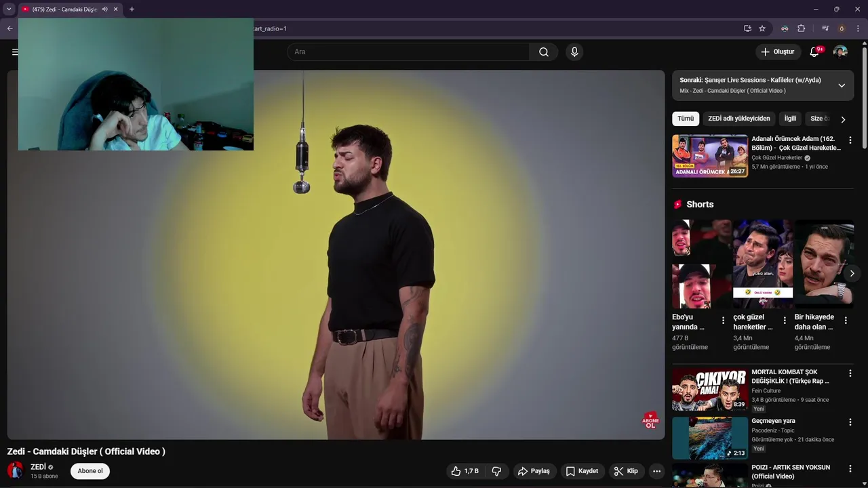Close the Zedi - Camdaki Düşler tab

pyautogui.click(x=115, y=9)
